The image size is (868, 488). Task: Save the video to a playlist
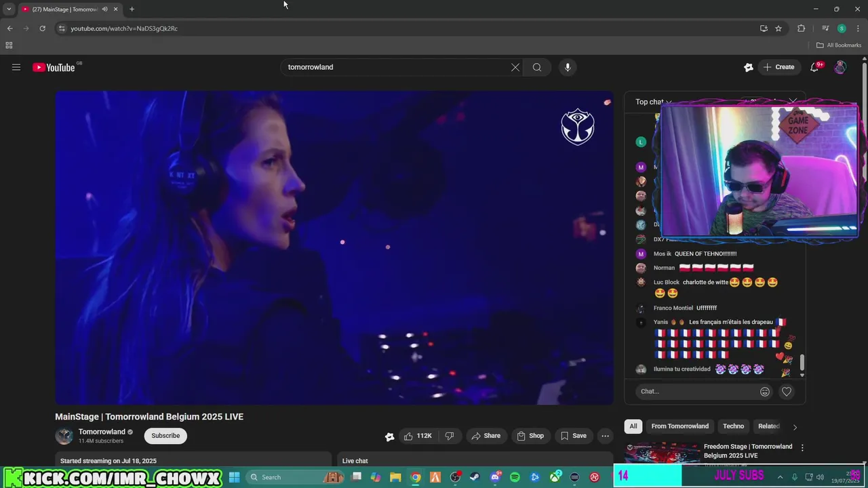pyautogui.click(x=573, y=436)
